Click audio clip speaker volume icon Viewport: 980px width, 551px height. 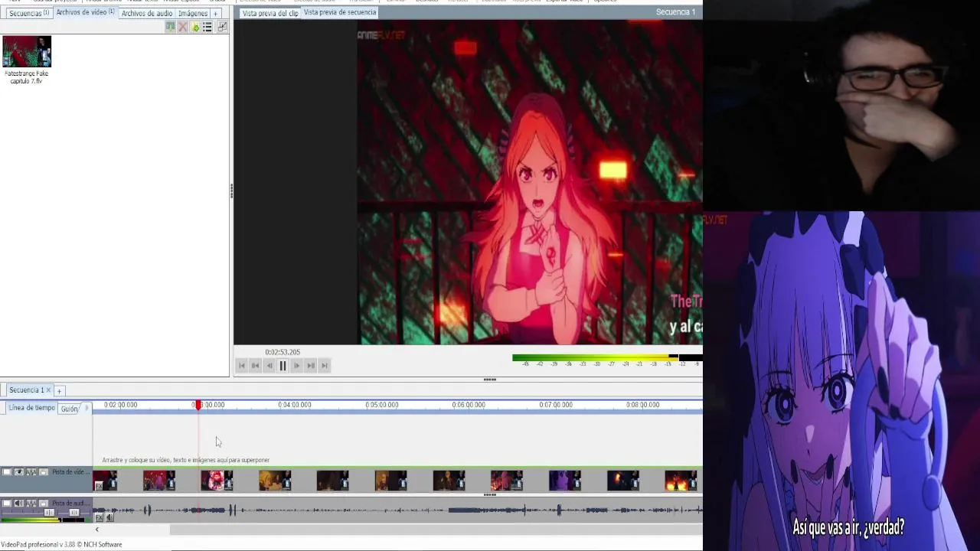(109, 518)
